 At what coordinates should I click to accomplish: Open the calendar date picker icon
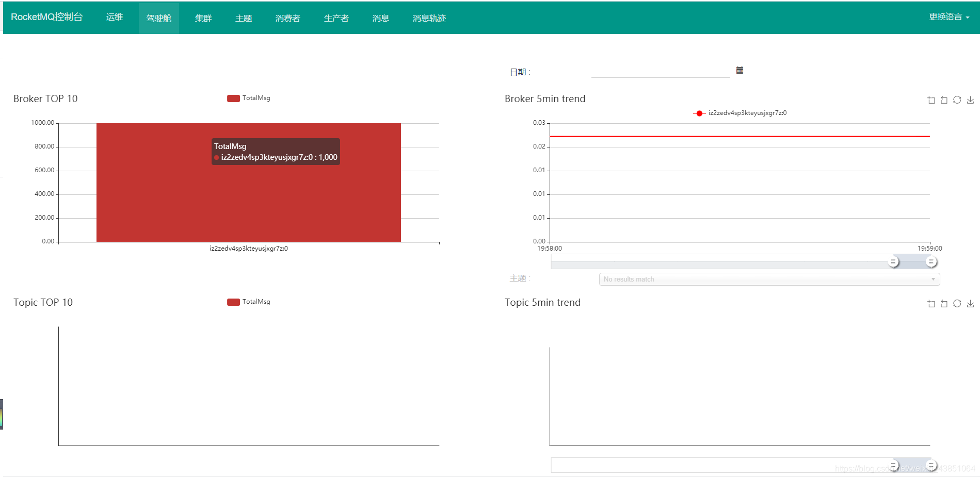pos(740,71)
